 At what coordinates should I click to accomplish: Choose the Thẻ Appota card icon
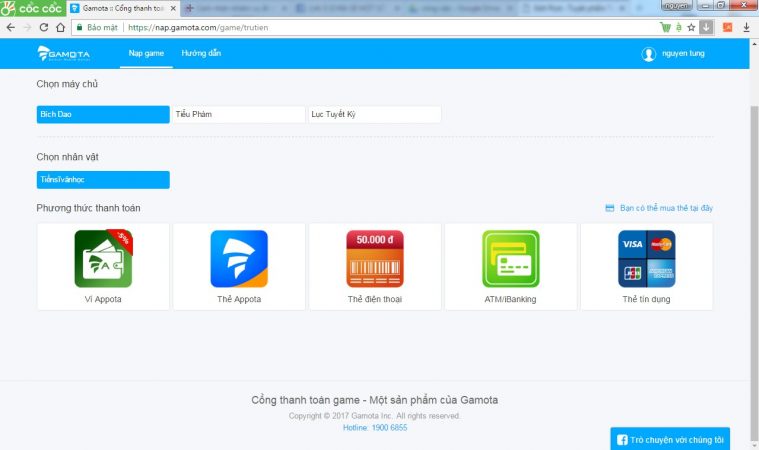click(239, 258)
